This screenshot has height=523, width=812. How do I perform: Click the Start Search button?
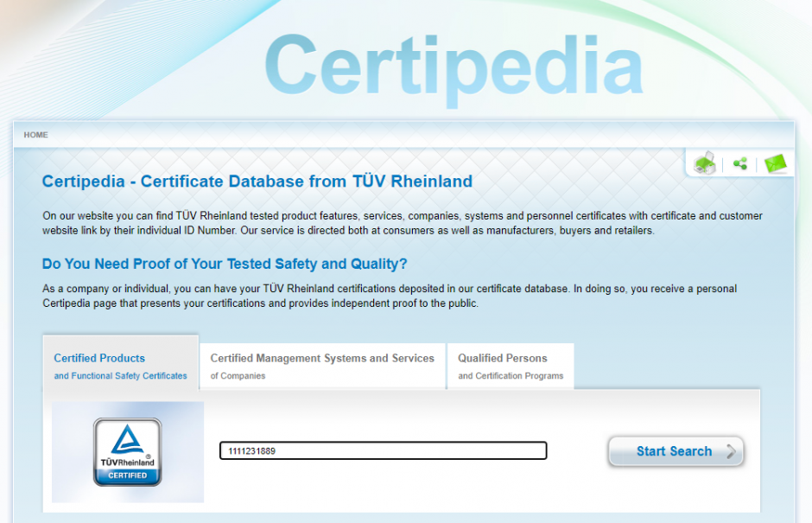coord(676,451)
